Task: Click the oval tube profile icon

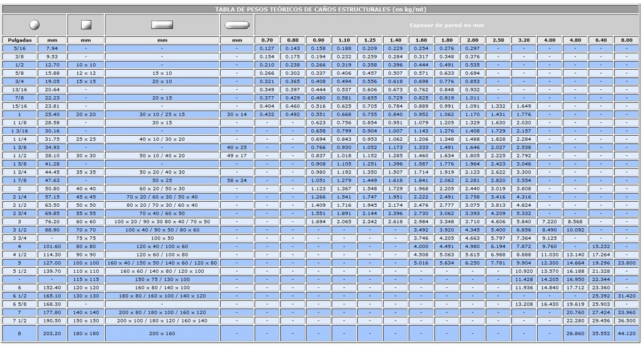Action: [x=236, y=25]
